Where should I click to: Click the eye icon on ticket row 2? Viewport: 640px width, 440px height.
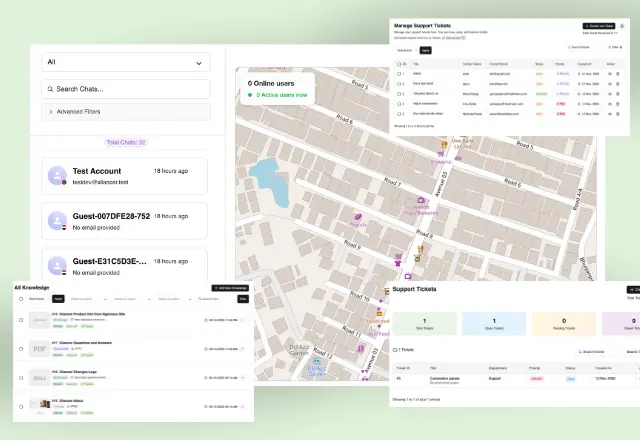(x=610, y=84)
